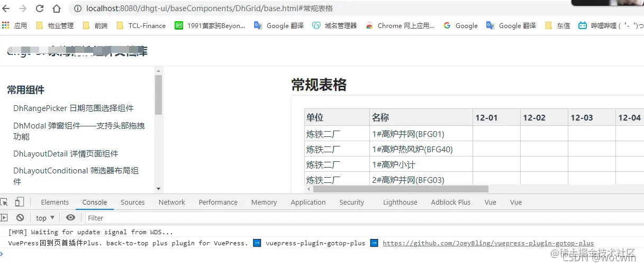Click the sidebar scrollbar up arrow
Viewport: 644px width, 267px height.
[x=158, y=70]
